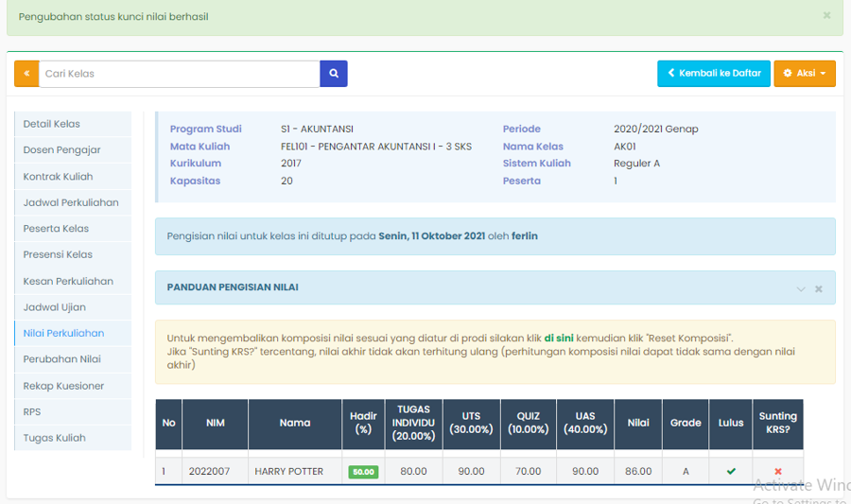Dismiss the green success notification
Screen dimensions: 851x504
[x=826, y=16]
